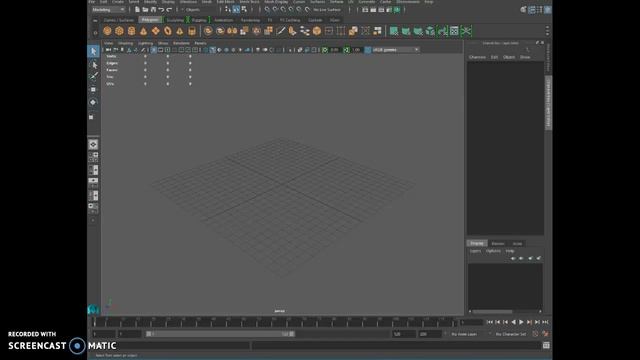
Task: Click the Redo arrow icon
Action: [x=169, y=9]
